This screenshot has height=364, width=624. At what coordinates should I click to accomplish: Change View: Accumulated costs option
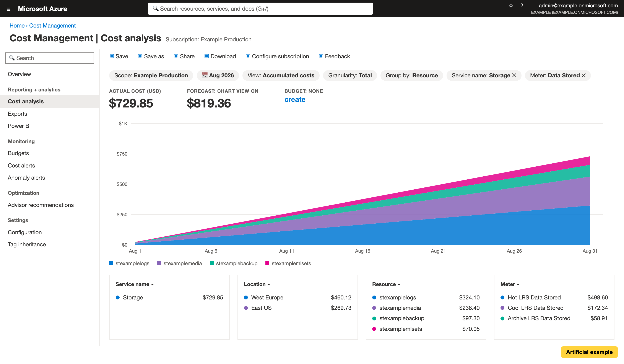[281, 75]
